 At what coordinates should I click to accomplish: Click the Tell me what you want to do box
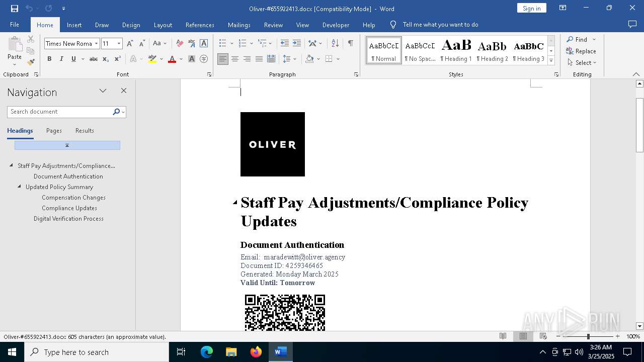[440, 25]
